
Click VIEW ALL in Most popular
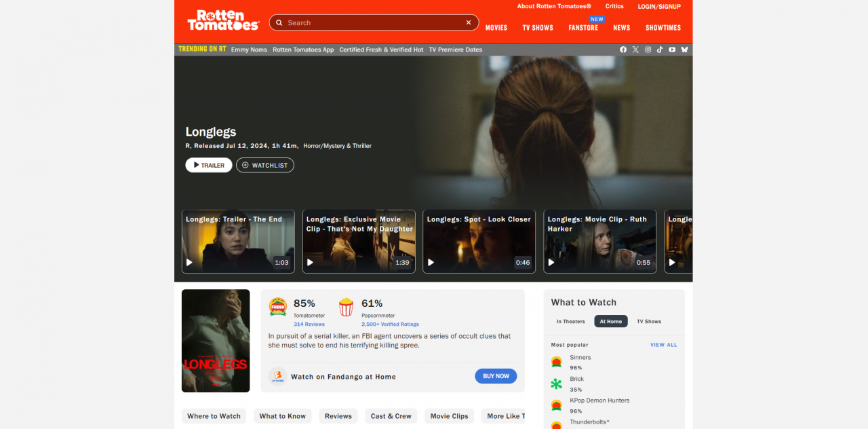point(664,345)
